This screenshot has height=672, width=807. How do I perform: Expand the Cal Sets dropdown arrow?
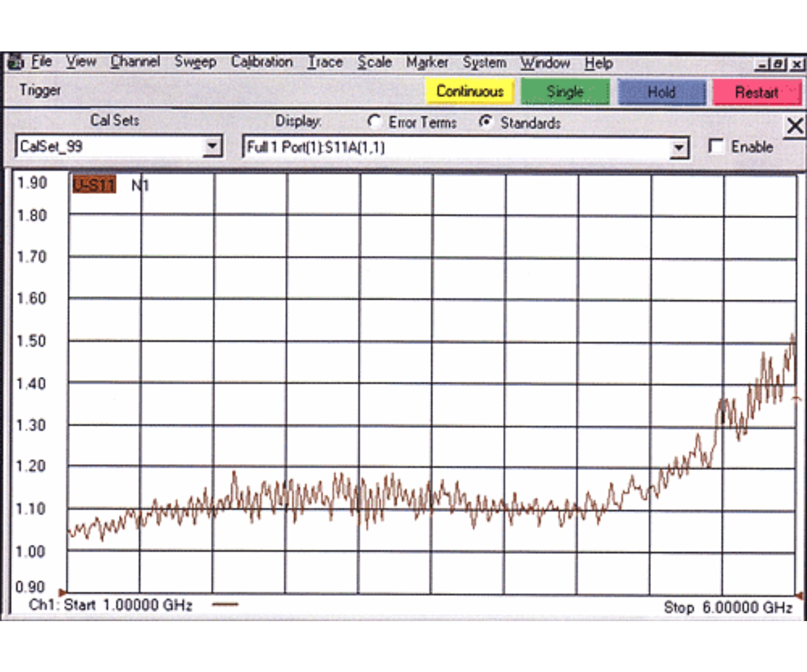pyautogui.click(x=212, y=146)
